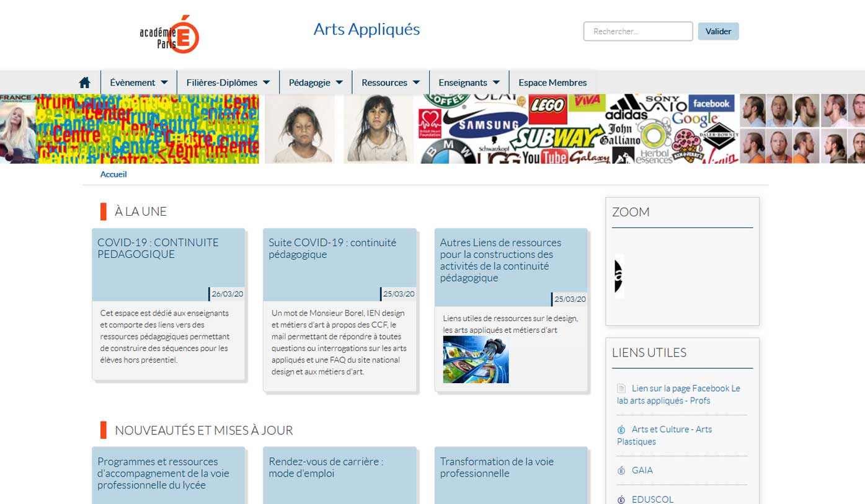Focus the Rechercher search field

coord(638,31)
